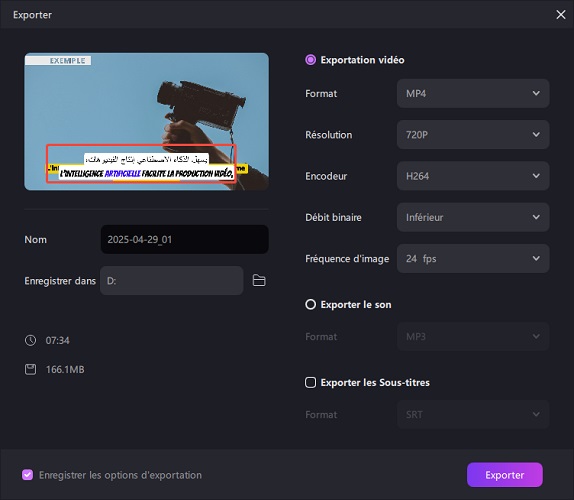
Task: Select the Exporter le son radio button
Action: tap(310, 304)
